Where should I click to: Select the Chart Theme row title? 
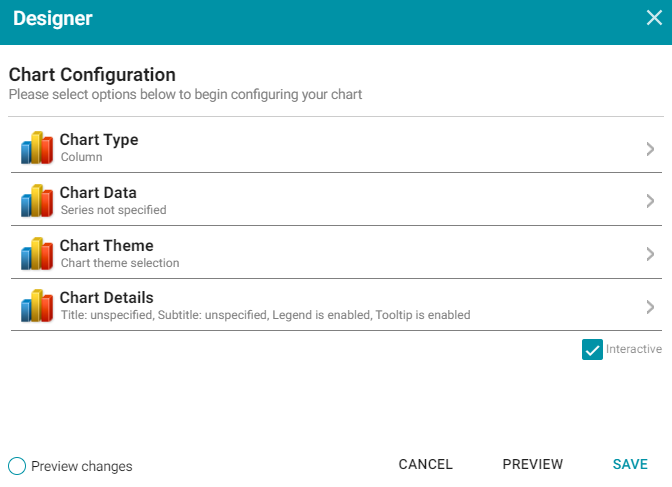click(x=106, y=246)
